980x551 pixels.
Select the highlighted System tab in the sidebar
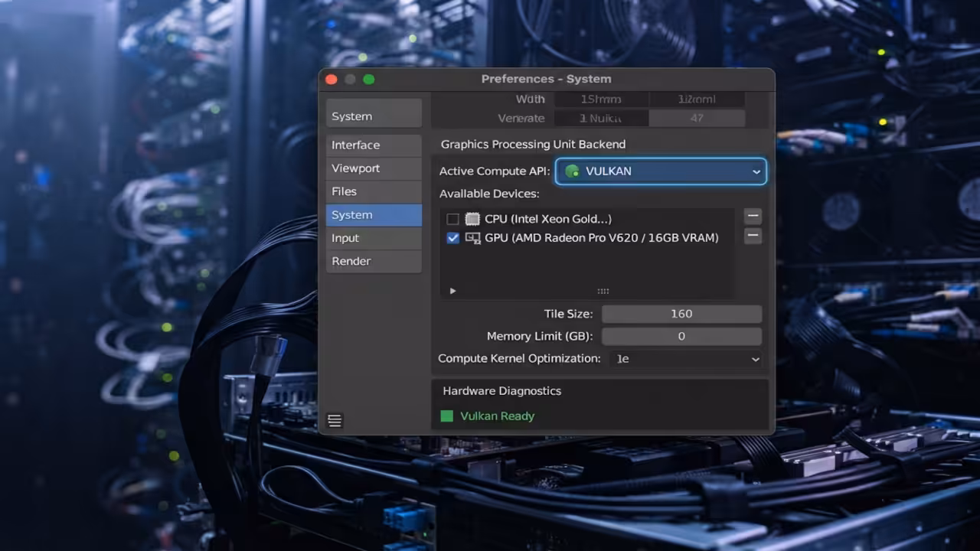point(374,215)
